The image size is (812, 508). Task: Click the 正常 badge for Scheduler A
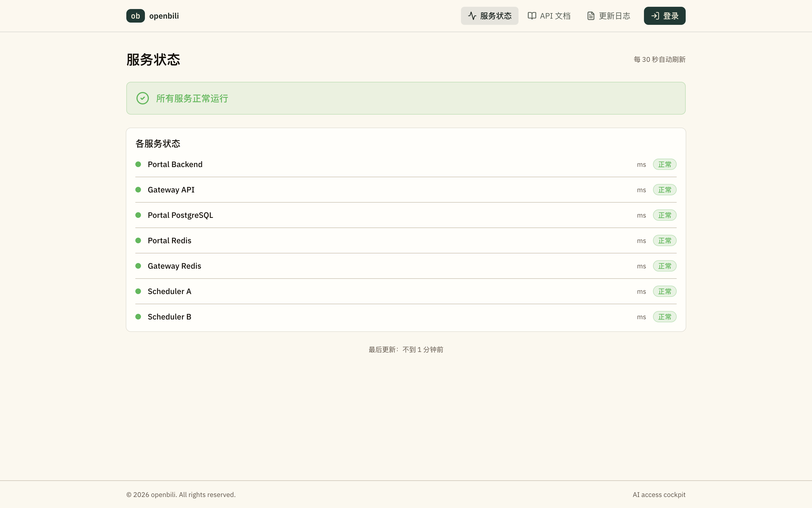tap(664, 291)
